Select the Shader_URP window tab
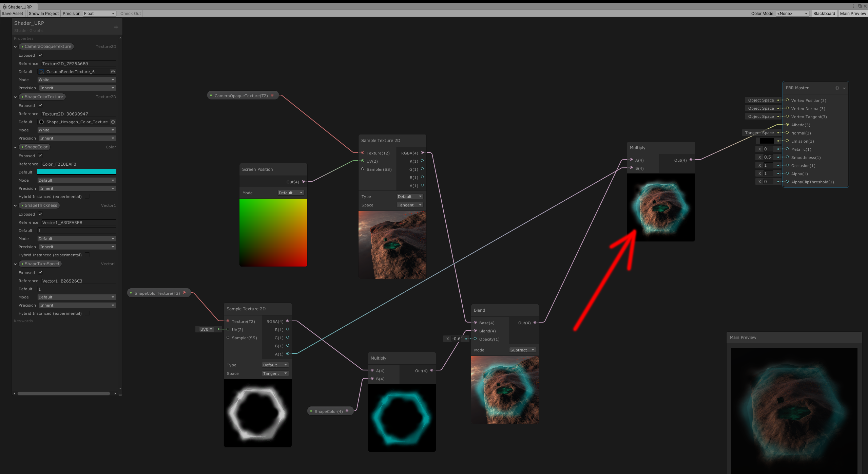Viewport: 868px width, 474px height. pyautogui.click(x=19, y=7)
